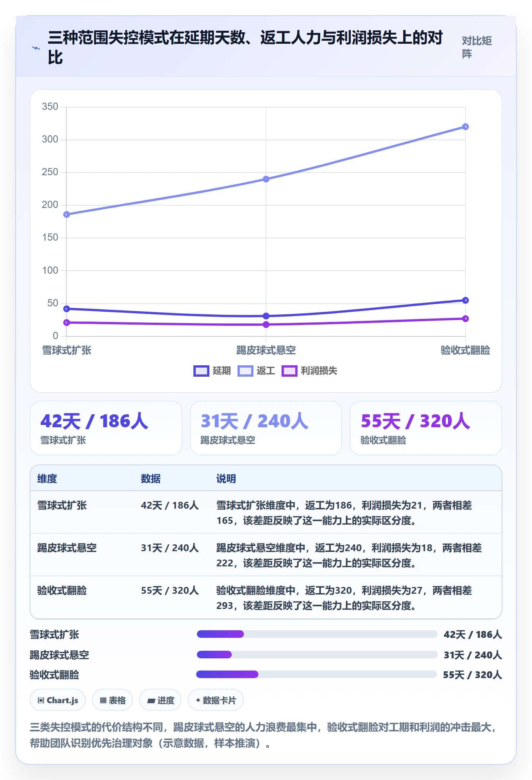Open the 31天 / 240人 data card
532x780 pixels.
(x=266, y=428)
